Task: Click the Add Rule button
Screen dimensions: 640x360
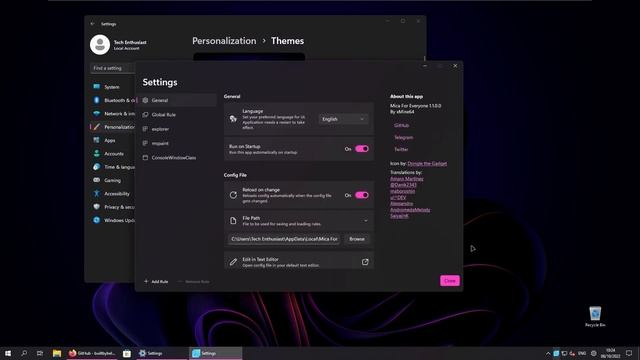Action: pyautogui.click(x=156, y=282)
